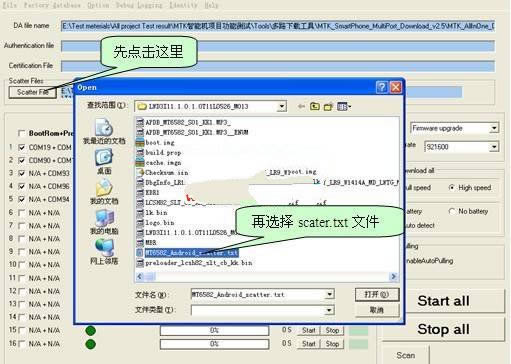The image size is (511, 364).
Task: Select the build.prop file
Action: tap(159, 153)
